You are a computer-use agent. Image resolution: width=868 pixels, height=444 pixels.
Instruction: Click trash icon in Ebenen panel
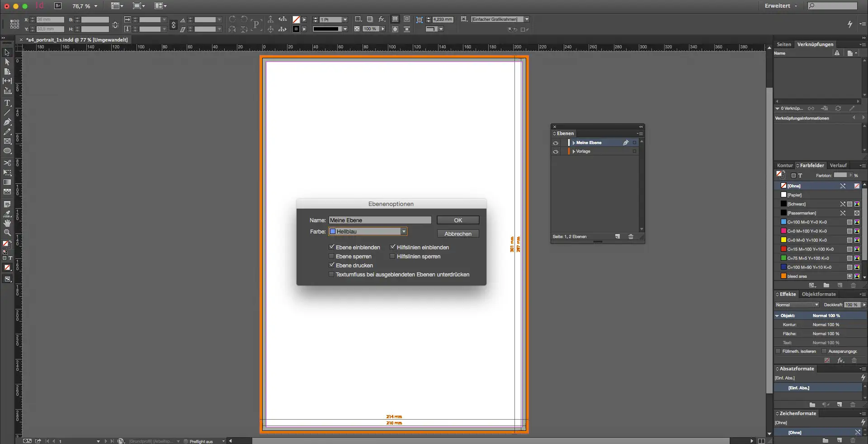click(631, 237)
